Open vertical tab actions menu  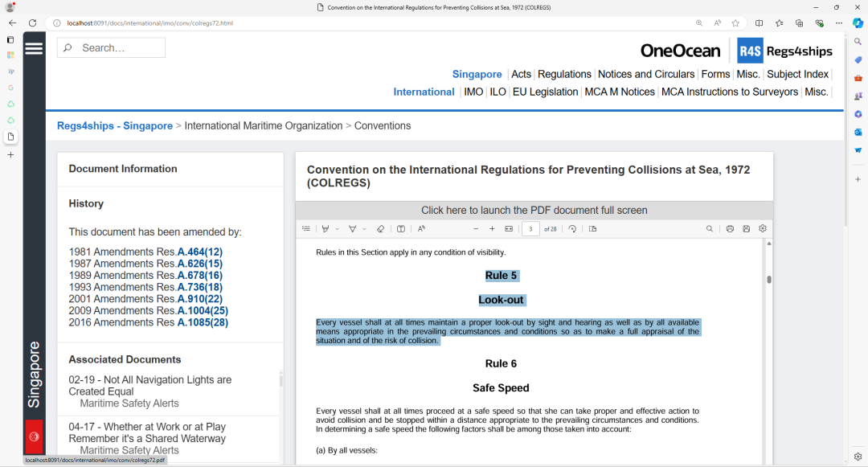tap(10, 40)
